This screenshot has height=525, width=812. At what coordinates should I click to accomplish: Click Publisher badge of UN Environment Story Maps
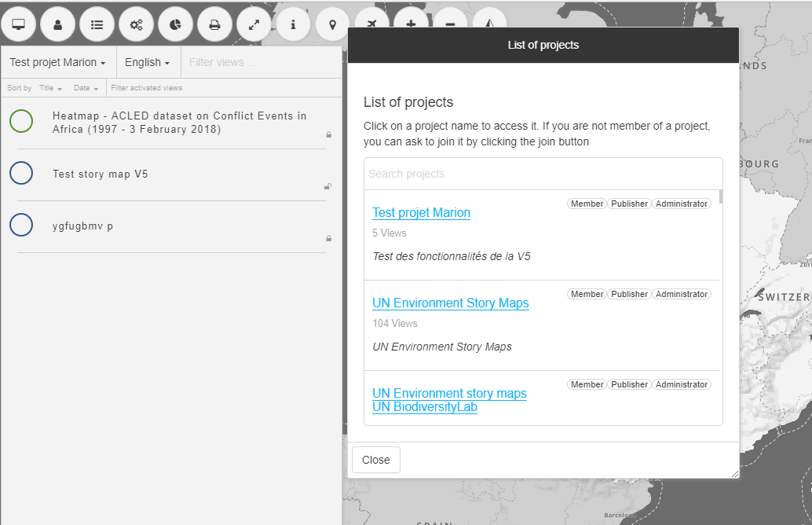pyautogui.click(x=629, y=294)
